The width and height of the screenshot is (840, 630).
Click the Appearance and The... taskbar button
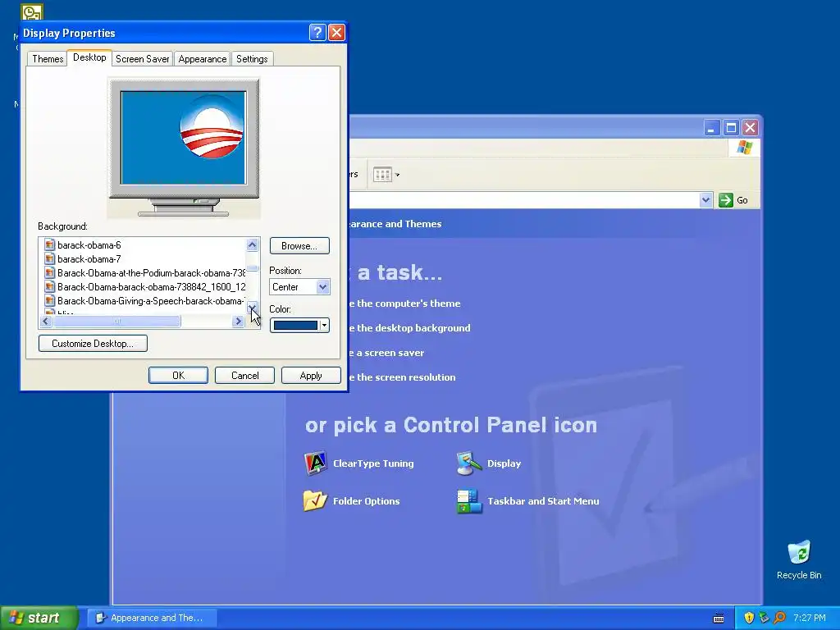[x=152, y=618]
